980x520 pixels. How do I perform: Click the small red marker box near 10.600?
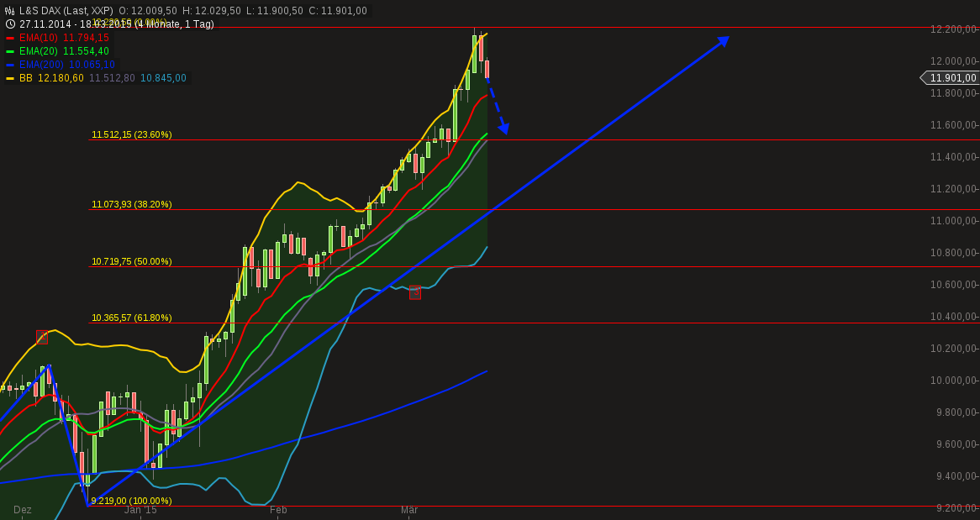[416, 294]
